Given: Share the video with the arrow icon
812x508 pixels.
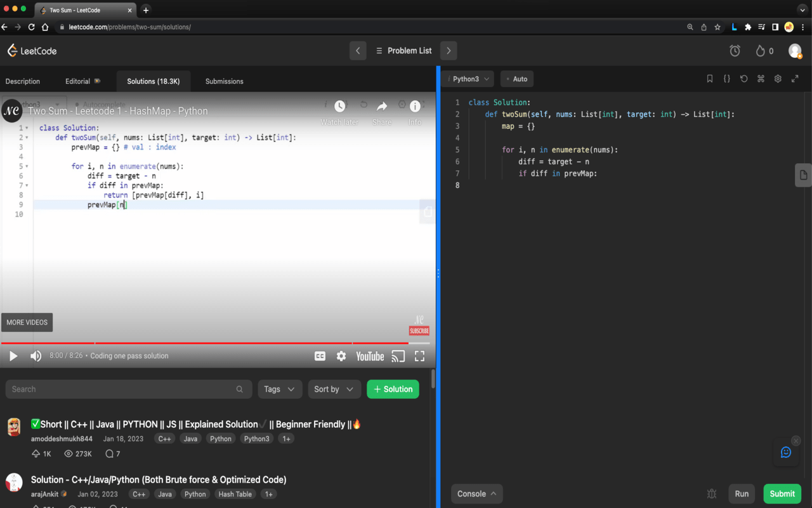Looking at the screenshot, I should (x=382, y=106).
